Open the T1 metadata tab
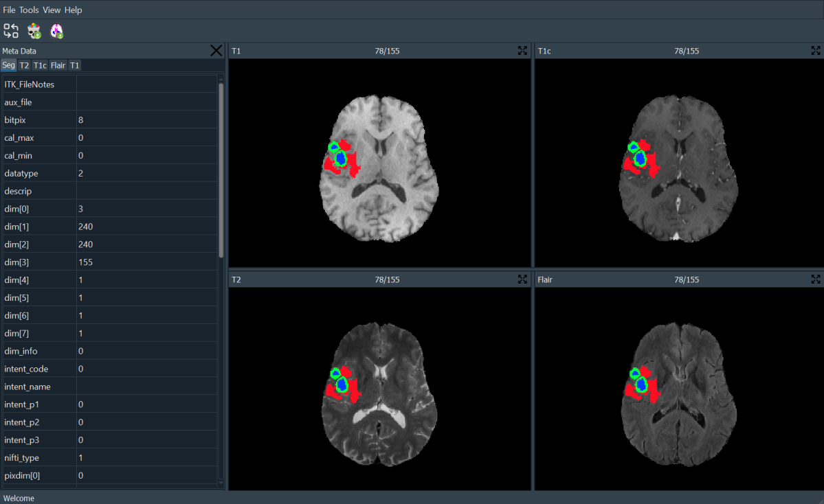 point(74,65)
